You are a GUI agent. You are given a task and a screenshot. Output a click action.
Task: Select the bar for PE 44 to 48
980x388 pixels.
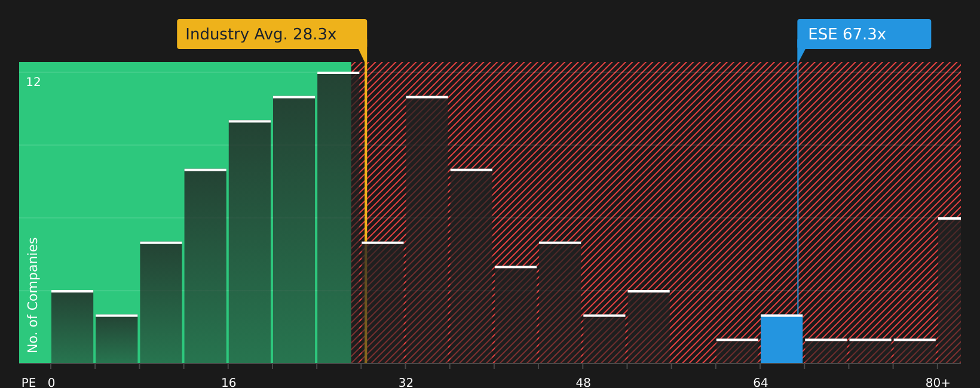(560, 303)
